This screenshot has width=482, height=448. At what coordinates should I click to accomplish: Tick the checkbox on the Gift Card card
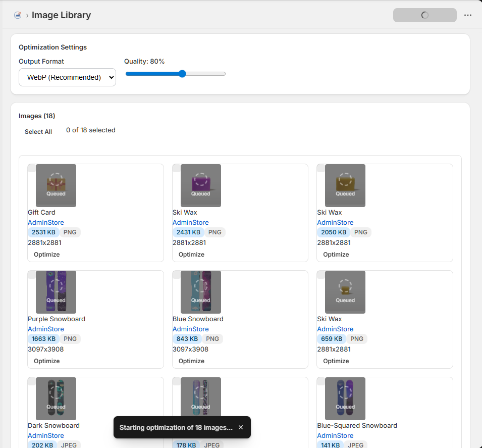[x=32, y=168]
